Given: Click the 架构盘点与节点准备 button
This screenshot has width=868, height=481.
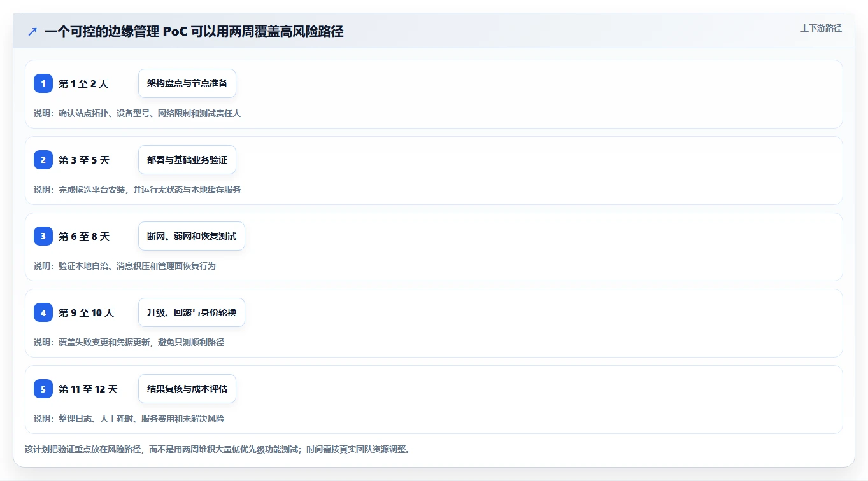Looking at the screenshot, I should [x=187, y=83].
